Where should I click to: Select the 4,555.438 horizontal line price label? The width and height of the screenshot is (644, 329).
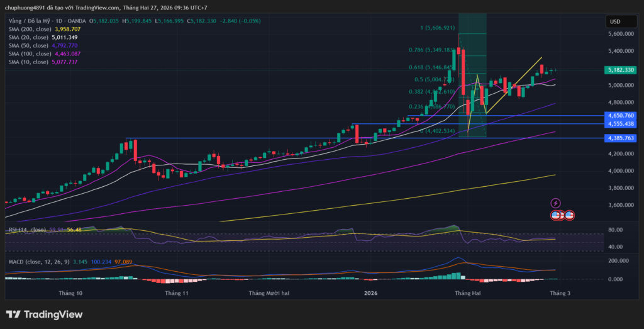point(621,125)
